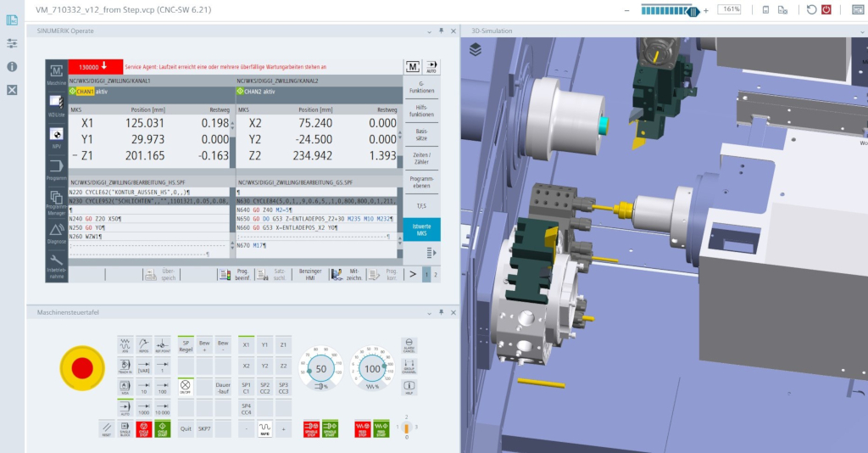The width and height of the screenshot is (868, 453).
Task: Click the HELP key on control panel
Action: [409, 387]
